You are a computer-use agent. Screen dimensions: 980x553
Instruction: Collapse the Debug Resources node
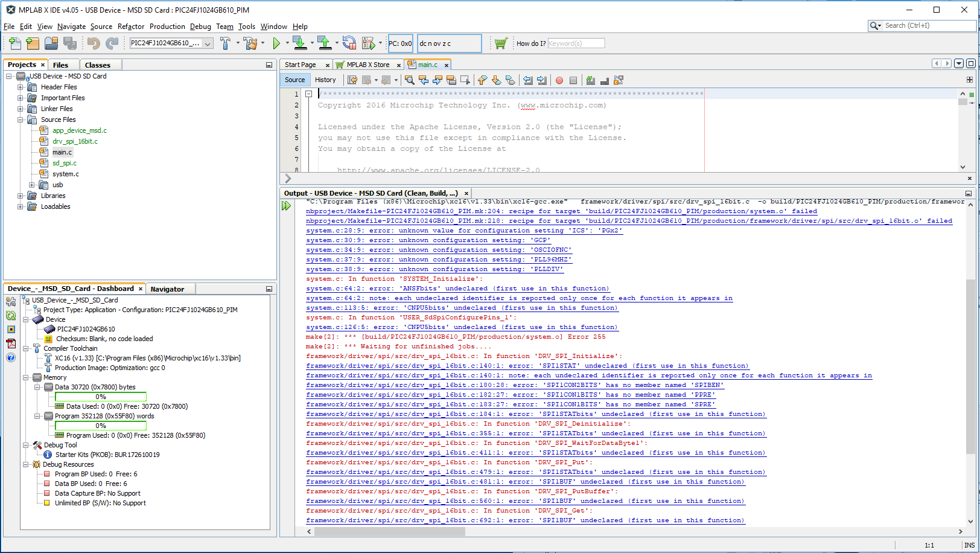[25, 464]
